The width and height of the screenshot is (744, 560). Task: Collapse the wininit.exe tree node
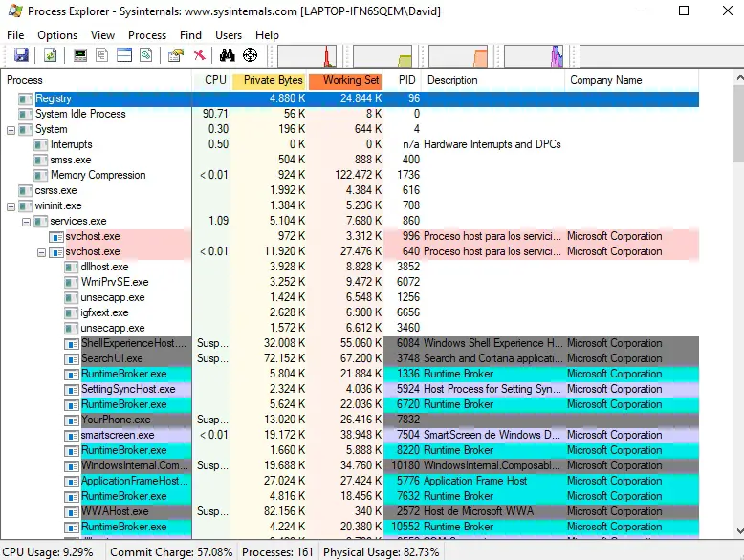(x=11, y=205)
